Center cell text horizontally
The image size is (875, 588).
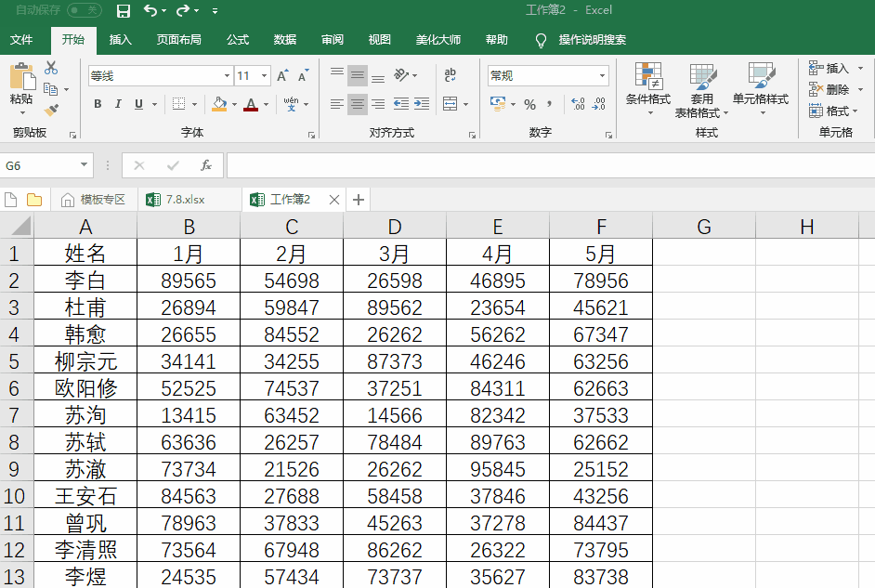pos(357,104)
